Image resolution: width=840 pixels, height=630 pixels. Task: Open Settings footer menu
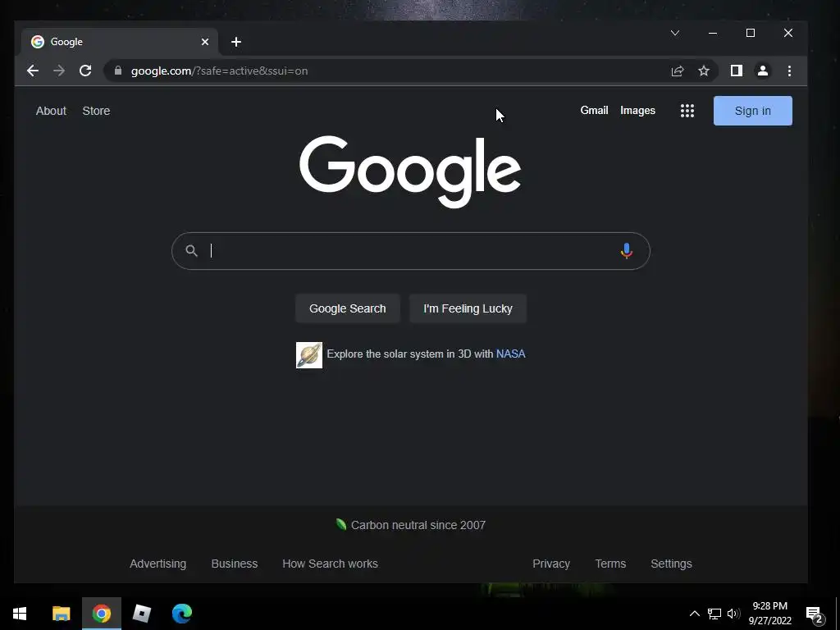pos(671,564)
